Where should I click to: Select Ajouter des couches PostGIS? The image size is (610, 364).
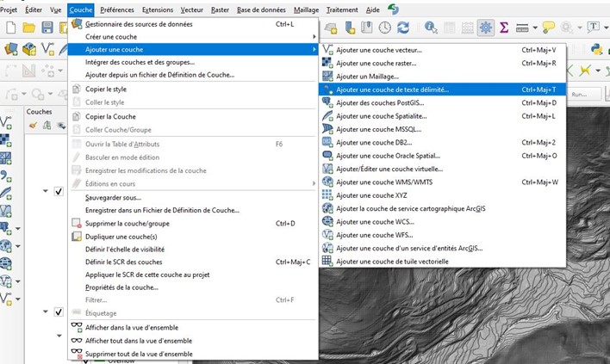[442, 103]
